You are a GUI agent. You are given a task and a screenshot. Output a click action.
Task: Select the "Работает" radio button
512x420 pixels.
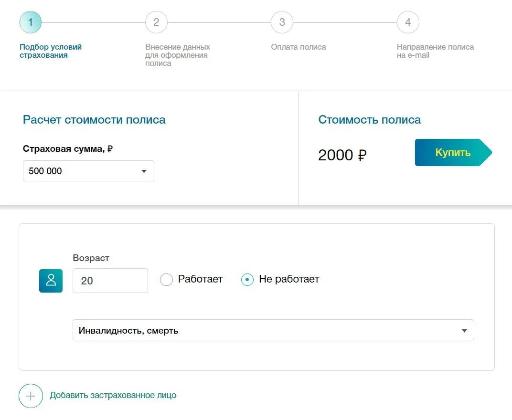click(x=166, y=280)
